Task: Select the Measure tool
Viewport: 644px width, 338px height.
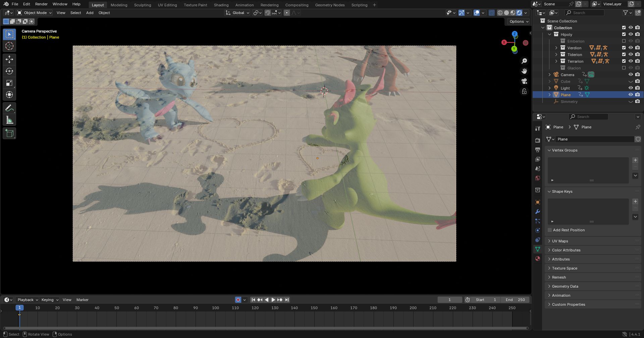Action: (9, 120)
